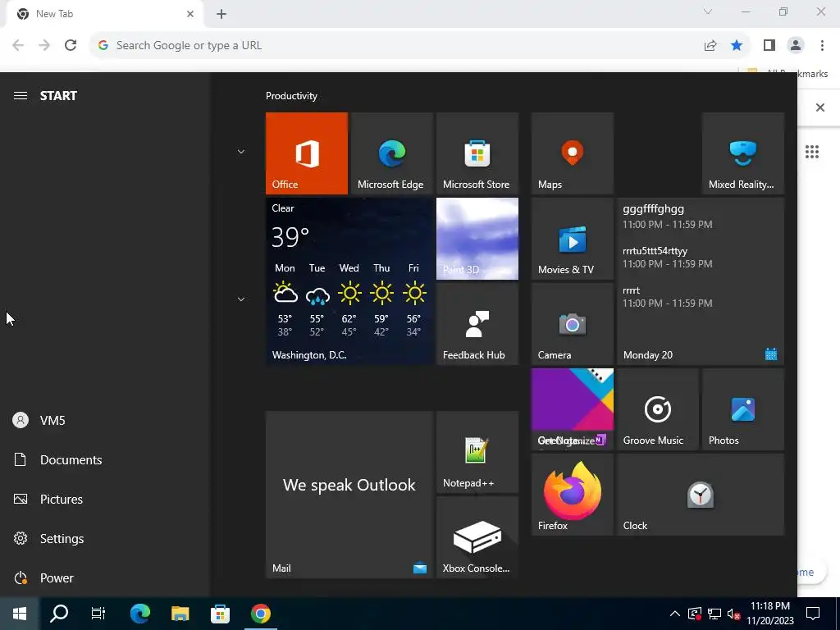Image resolution: width=840 pixels, height=630 pixels.
Task: Open Chrome tab search chevron
Action: pyautogui.click(x=708, y=11)
